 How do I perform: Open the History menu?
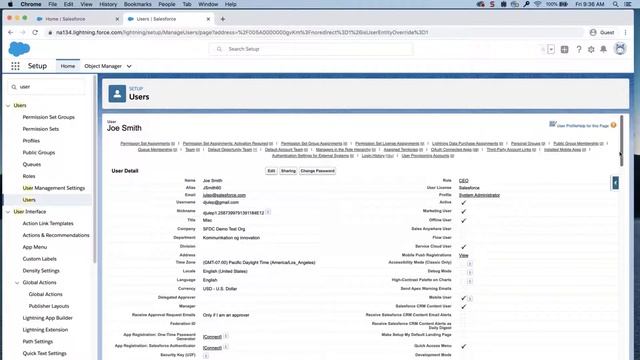click(x=108, y=4)
